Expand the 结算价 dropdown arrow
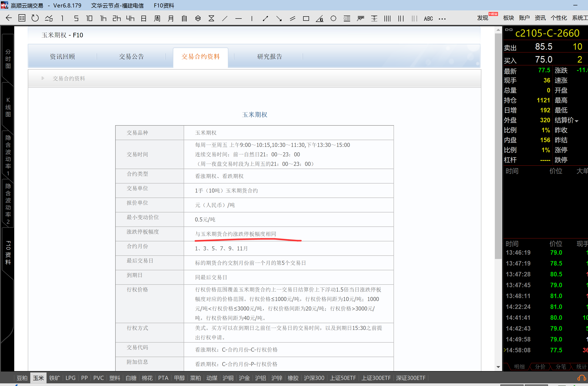Viewport: 588px width, 386px height. 577,121
